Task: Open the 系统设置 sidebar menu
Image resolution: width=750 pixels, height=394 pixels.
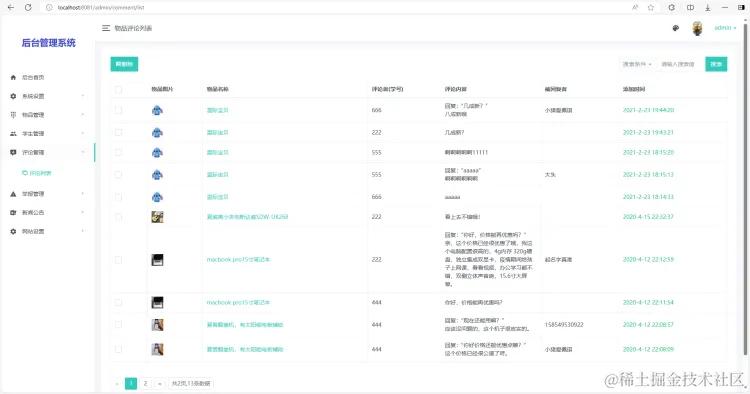Action: (x=48, y=96)
